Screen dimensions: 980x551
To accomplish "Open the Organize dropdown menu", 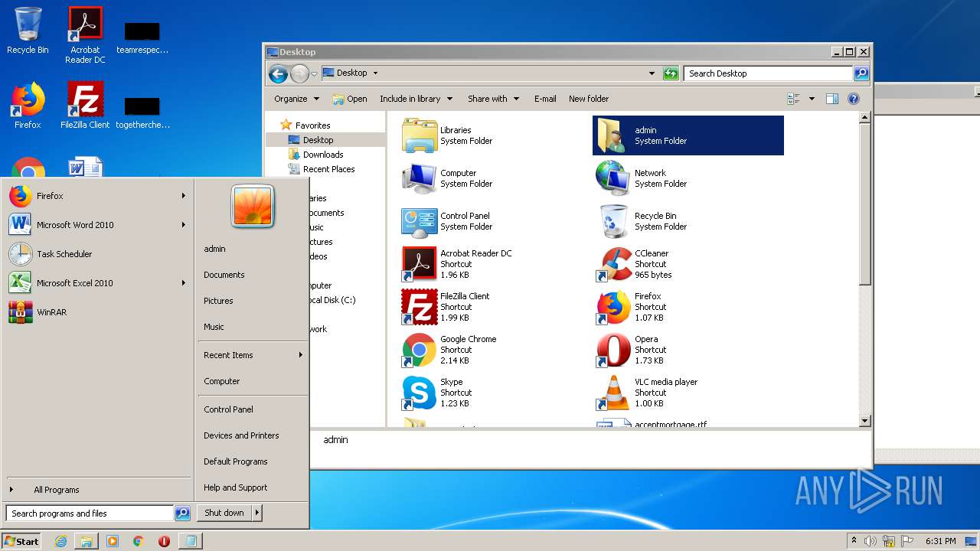I will pyautogui.click(x=296, y=99).
